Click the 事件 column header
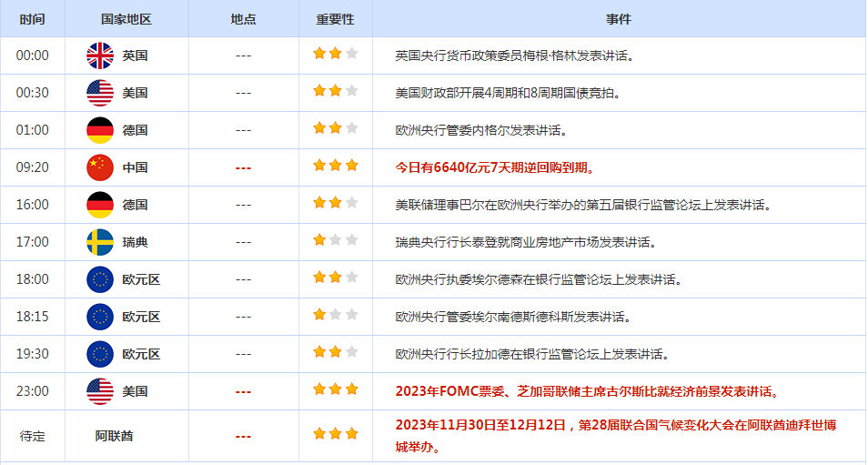The width and height of the screenshot is (868, 465). 619,19
